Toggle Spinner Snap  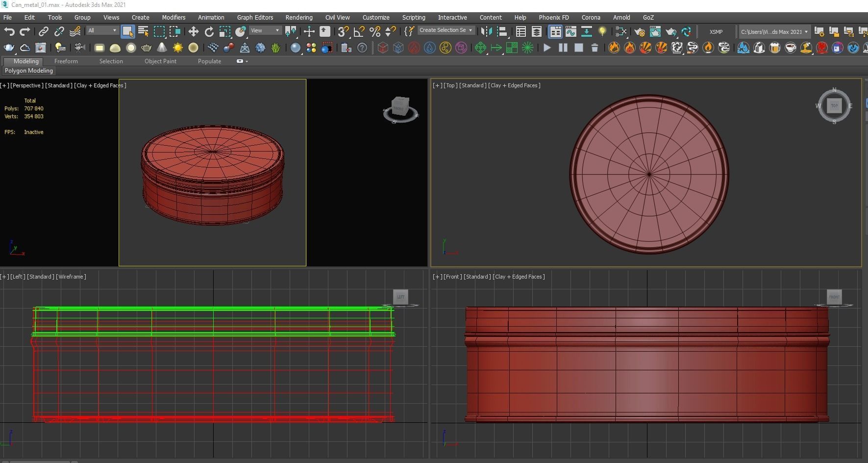coord(391,31)
